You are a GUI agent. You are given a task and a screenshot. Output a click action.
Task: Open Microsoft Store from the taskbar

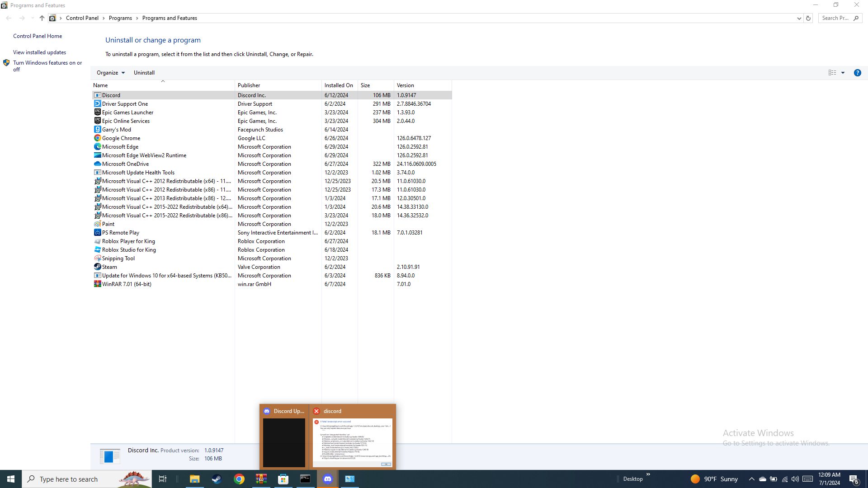[x=283, y=479]
